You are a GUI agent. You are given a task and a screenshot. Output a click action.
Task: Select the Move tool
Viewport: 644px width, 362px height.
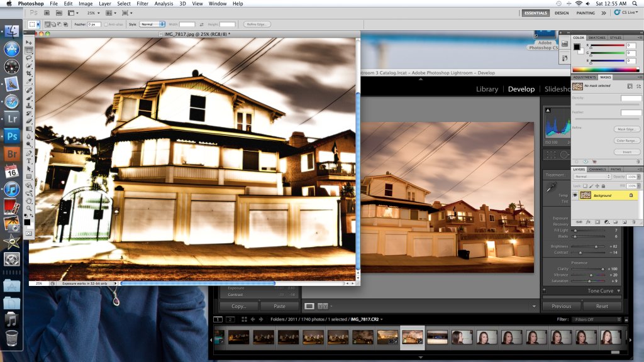coord(29,42)
